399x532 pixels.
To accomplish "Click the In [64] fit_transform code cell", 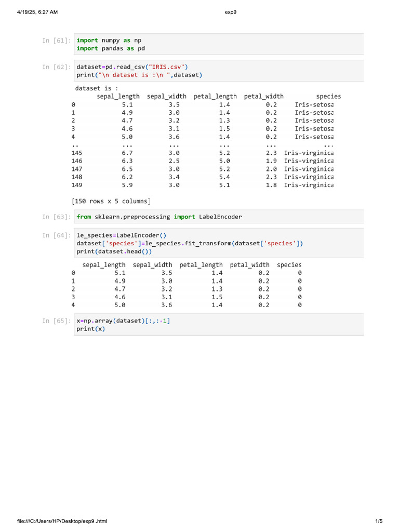I will click(x=219, y=243).
